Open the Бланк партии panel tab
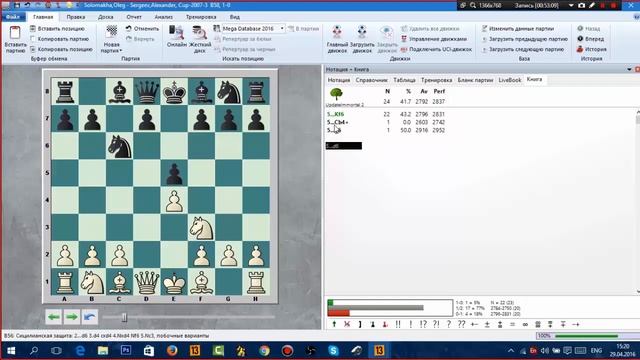This screenshot has width=640, height=360. pos(476,80)
